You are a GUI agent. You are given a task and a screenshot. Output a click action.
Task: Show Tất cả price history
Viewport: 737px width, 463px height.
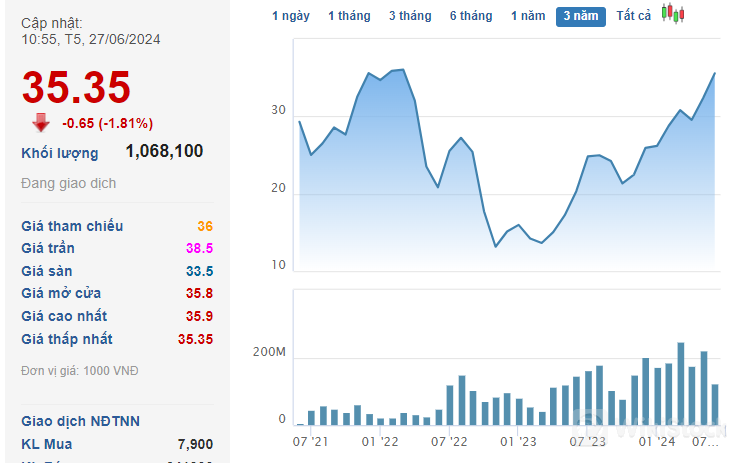click(633, 16)
